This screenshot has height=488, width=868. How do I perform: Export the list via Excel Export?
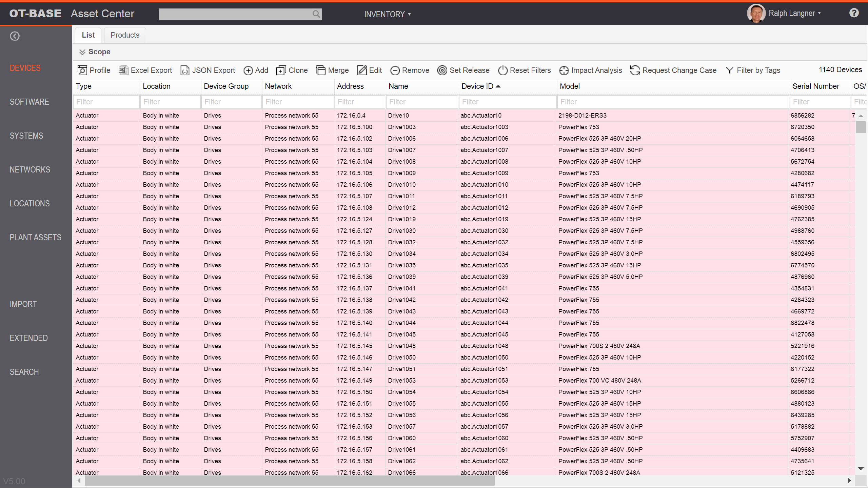click(x=145, y=70)
